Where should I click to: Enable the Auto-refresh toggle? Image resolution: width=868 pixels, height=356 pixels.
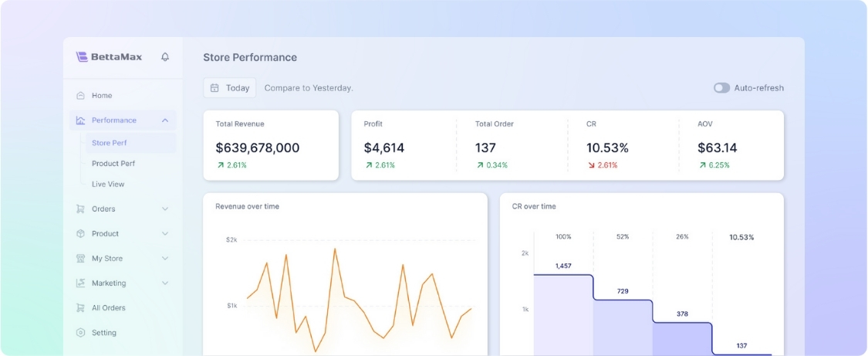point(721,88)
